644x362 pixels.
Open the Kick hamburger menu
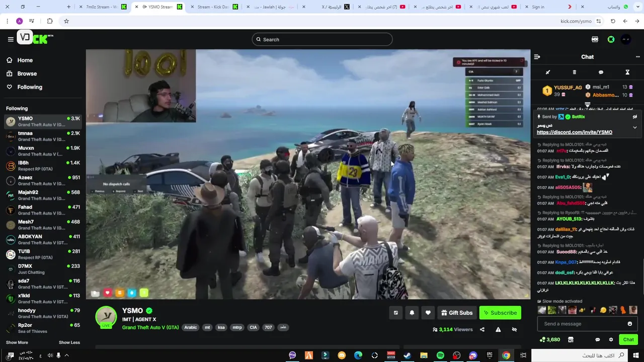[10, 39]
